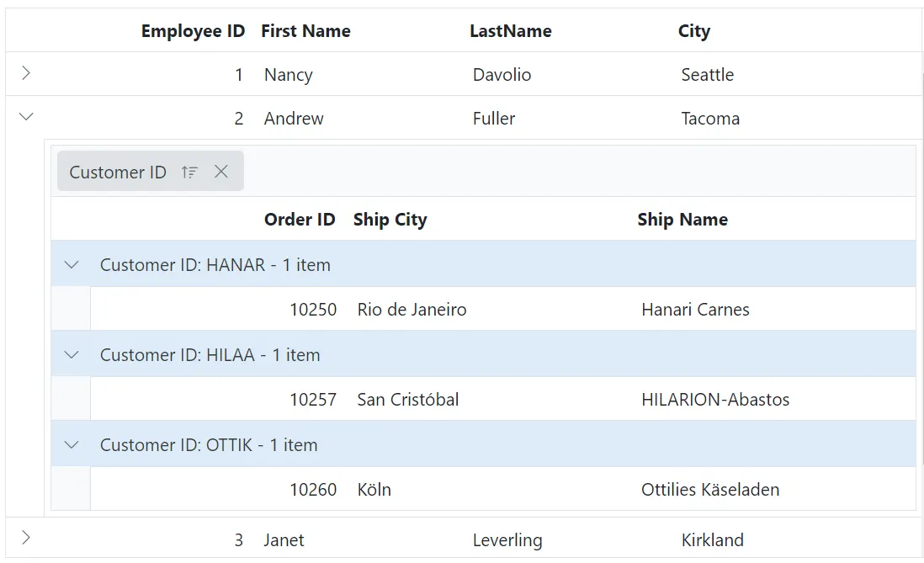Viewport: 924px width, 563px height.
Task: Sort by the Ship Name column header
Action: [682, 219]
